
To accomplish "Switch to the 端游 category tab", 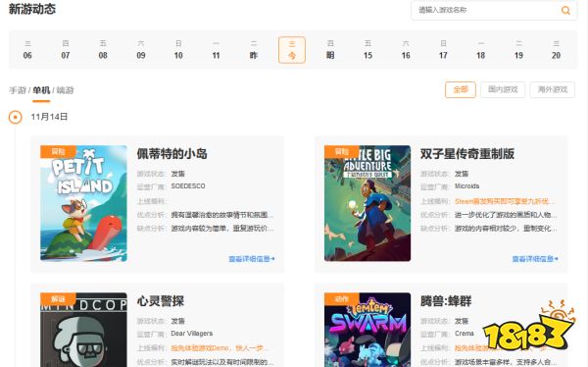I will click(x=66, y=90).
